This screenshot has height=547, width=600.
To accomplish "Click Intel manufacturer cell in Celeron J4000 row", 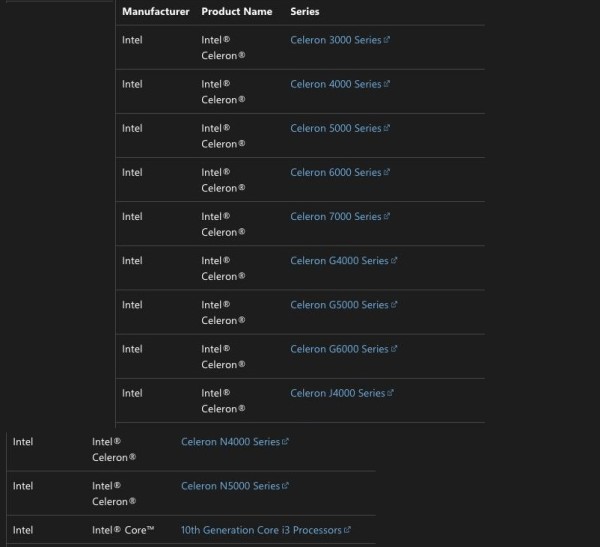I will pos(132,393).
